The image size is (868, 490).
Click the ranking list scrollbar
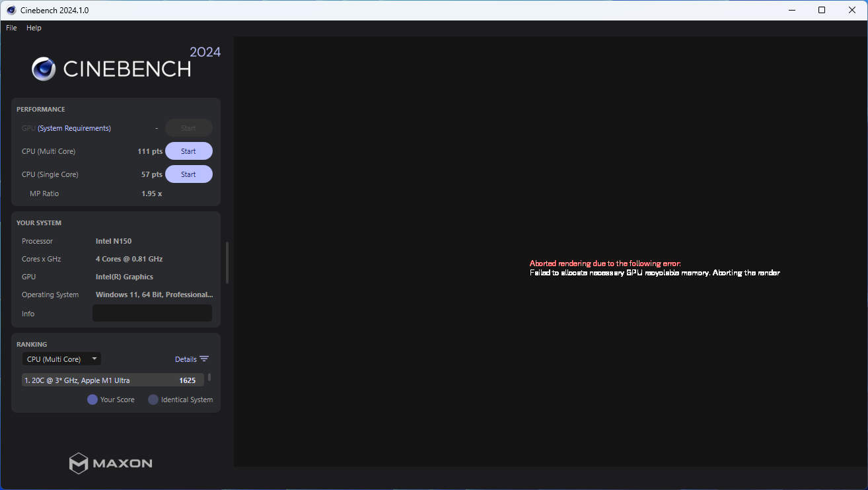(209, 377)
